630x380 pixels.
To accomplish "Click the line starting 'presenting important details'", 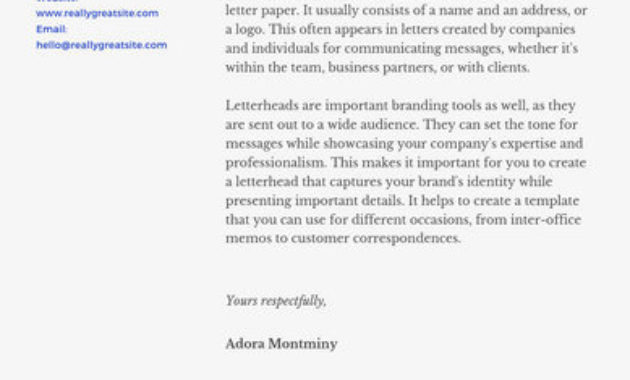I will point(402,201).
